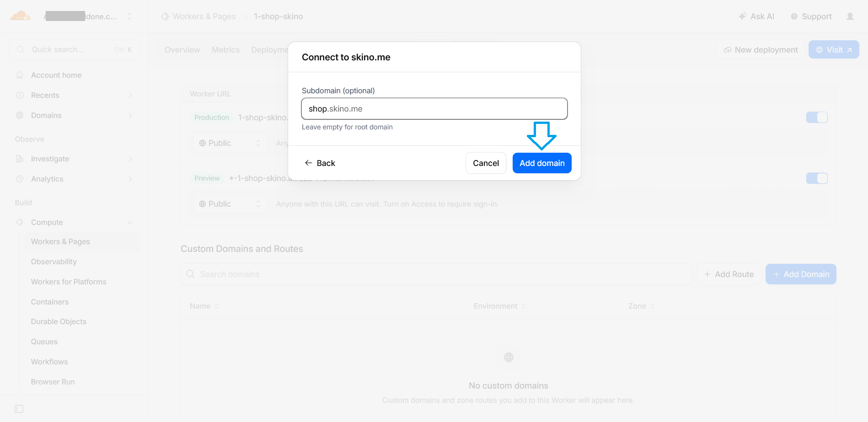Click the Visit button

(834, 50)
